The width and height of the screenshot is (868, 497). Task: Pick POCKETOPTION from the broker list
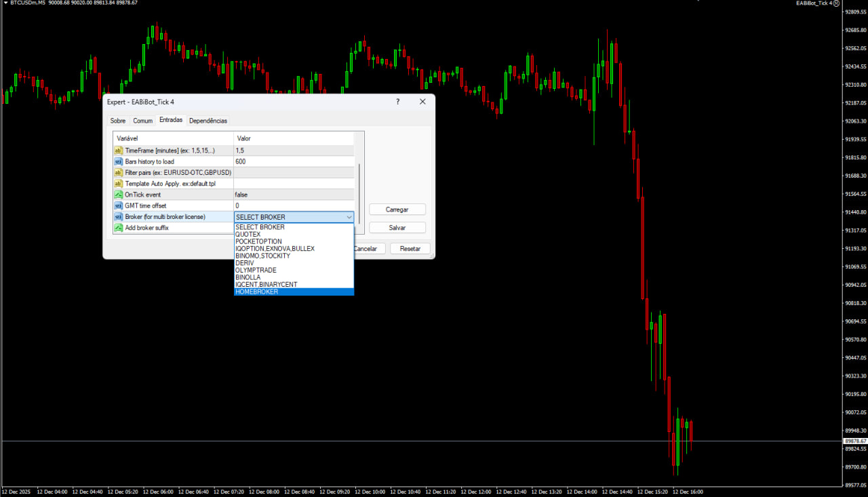pos(258,241)
